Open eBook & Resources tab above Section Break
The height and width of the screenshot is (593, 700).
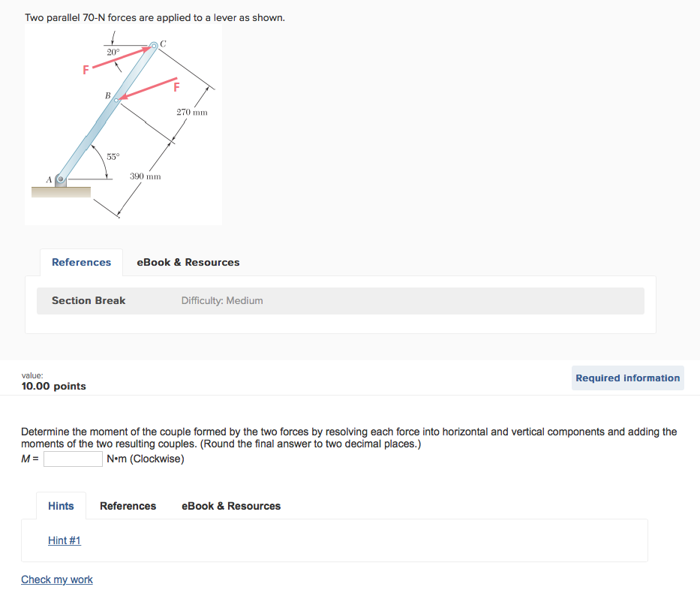pos(188,263)
